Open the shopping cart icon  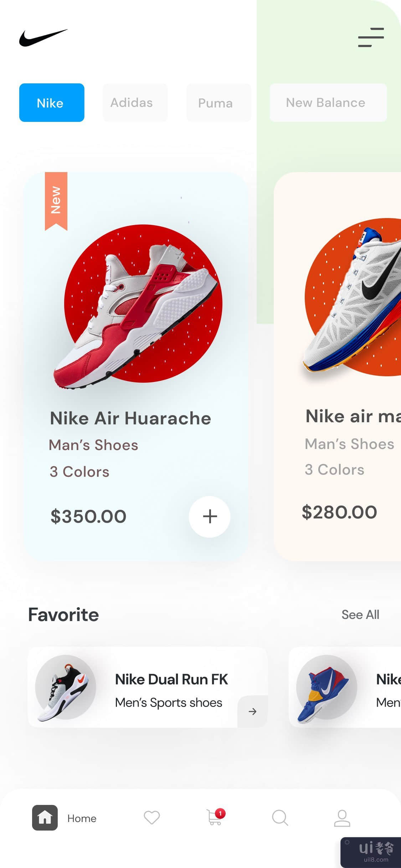coord(215,817)
